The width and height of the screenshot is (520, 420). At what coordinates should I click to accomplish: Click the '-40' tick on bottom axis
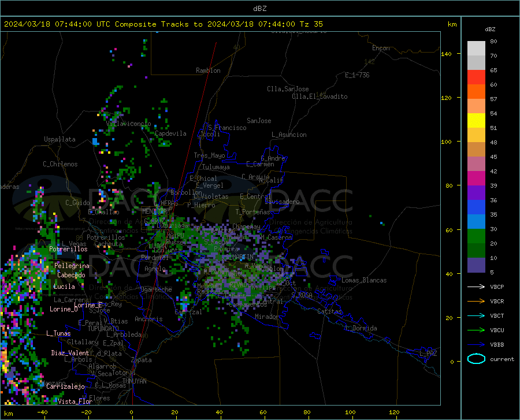click(x=42, y=412)
